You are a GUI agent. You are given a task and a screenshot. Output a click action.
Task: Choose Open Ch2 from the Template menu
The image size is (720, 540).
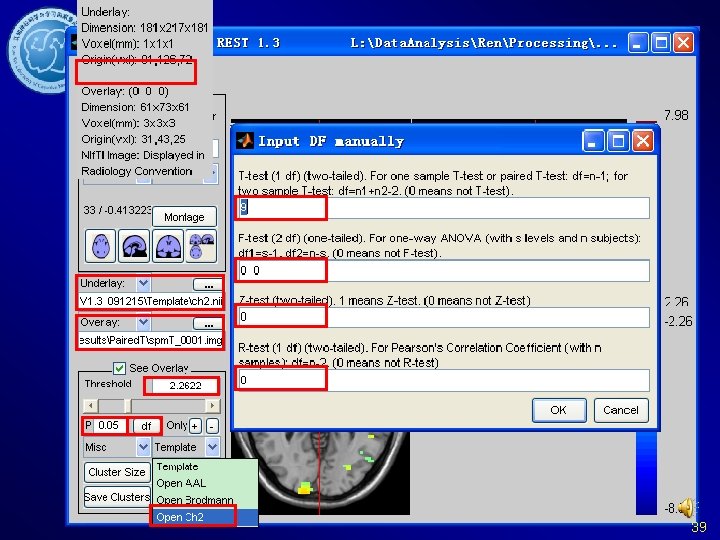[204, 517]
